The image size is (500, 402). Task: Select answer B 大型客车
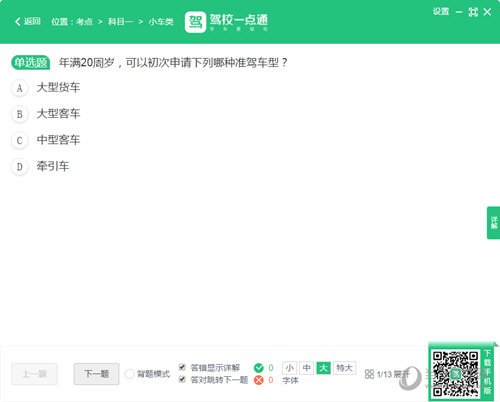coord(20,114)
